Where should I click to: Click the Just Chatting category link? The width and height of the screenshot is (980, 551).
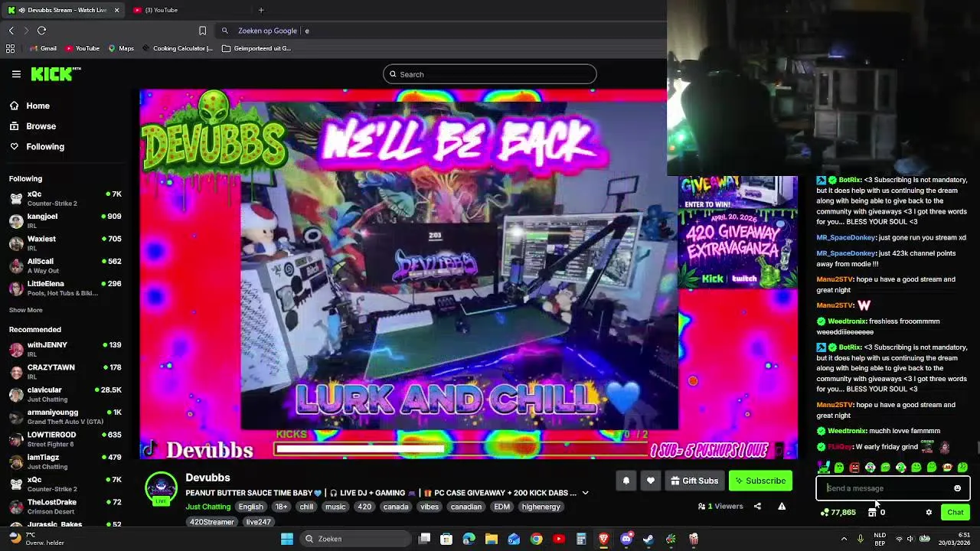tap(207, 507)
